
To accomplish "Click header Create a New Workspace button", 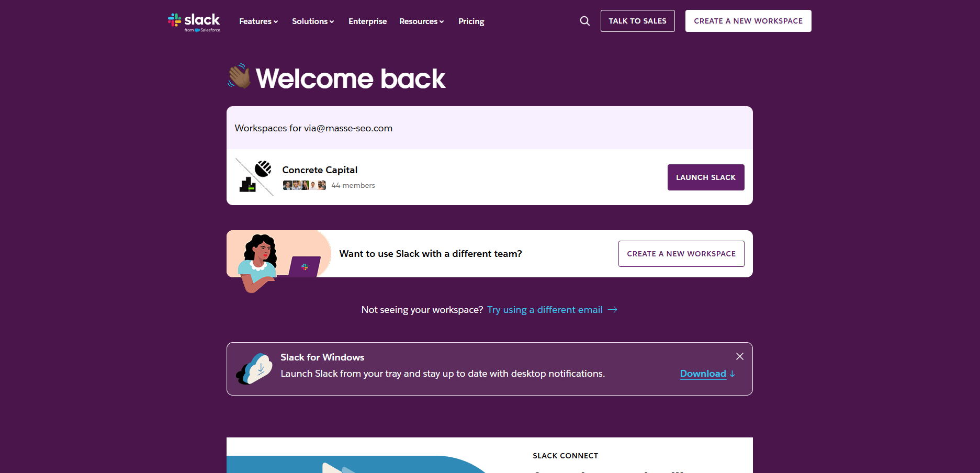I will pyautogui.click(x=748, y=21).
